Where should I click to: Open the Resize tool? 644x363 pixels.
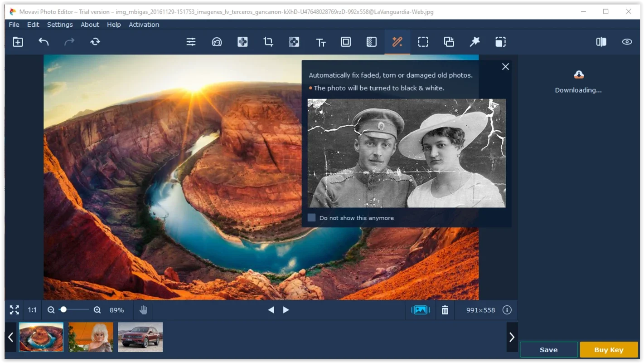pos(500,42)
